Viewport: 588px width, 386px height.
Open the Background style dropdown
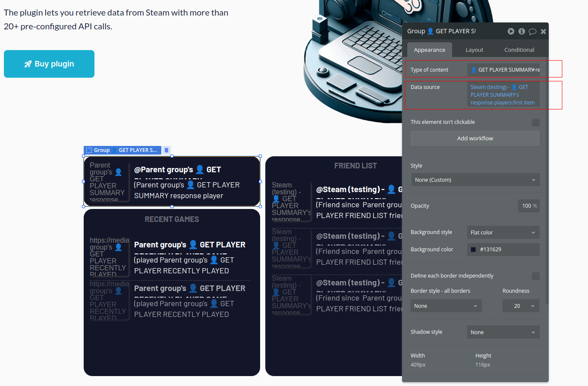(x=503, y=232)
